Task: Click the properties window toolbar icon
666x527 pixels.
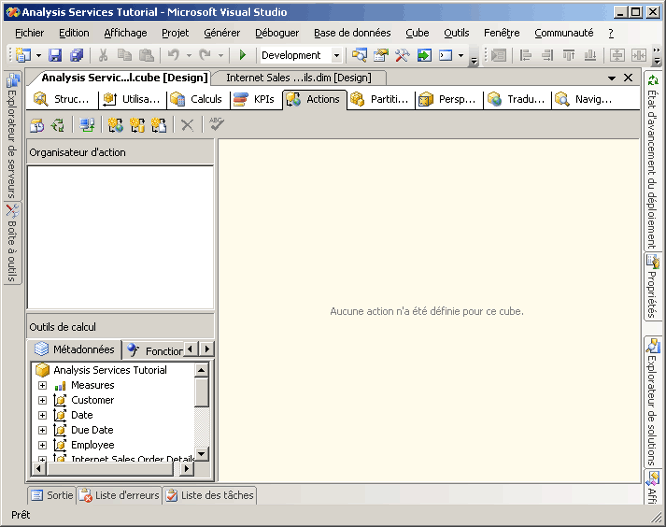Action: pyautogui.click(x=381, y=55)
